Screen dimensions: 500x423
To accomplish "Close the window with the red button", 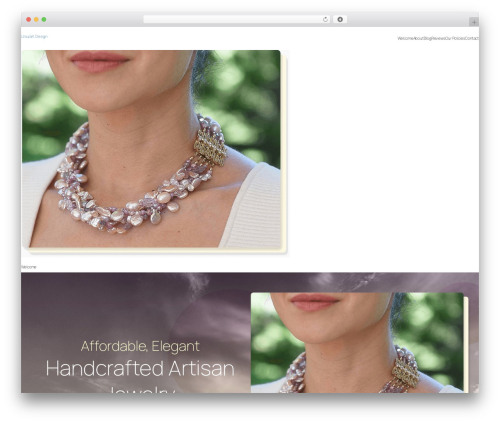I will point(29,19).
